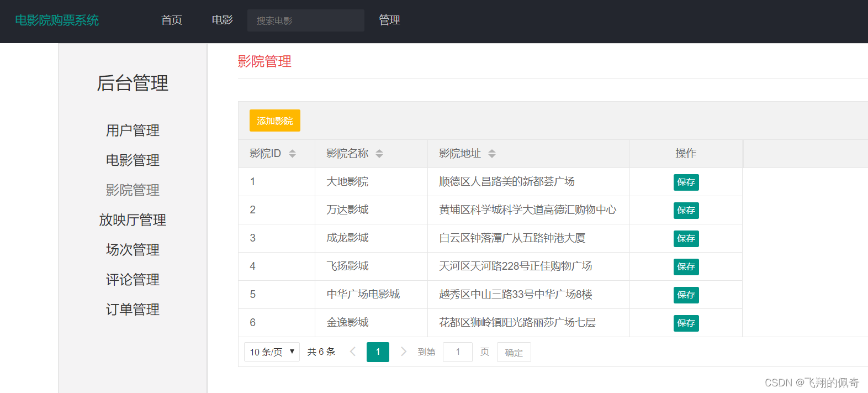Image resolution: width=868 pixels, height=393 pixels.
Task: Click the 影院名称 column header
Action: (x=372, y=154)
